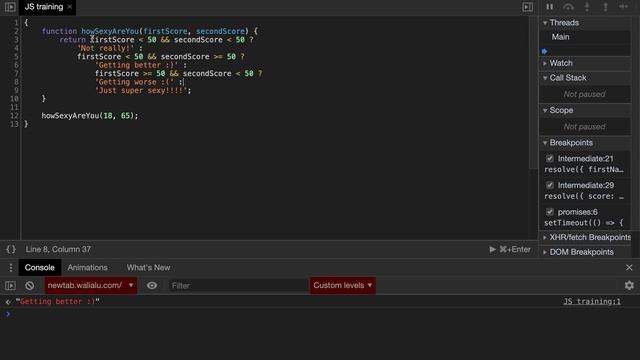Click line number 3 in gutter
This screenshot has width=640, height=360.
16,40
